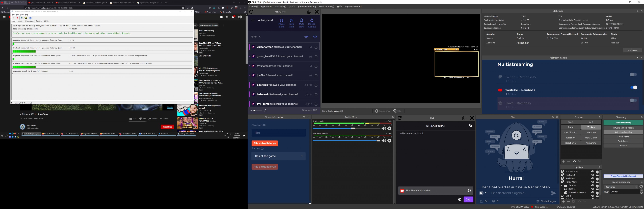The image size is (644, 209).
Task: Click Pause alerts icon in Activity feed
Action: click(282, 20)
